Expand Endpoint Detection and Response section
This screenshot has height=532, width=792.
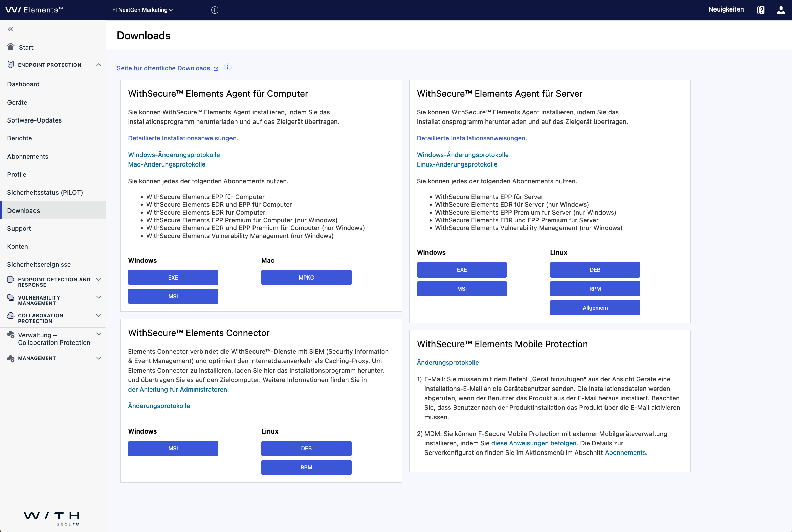coord(99,280)
